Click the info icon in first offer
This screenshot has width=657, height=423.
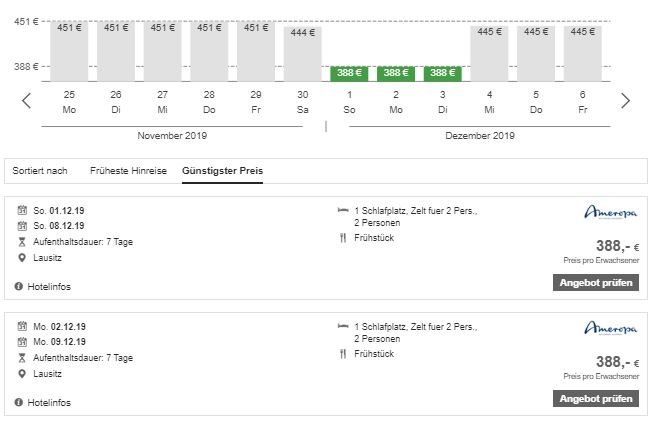[19, 287]
